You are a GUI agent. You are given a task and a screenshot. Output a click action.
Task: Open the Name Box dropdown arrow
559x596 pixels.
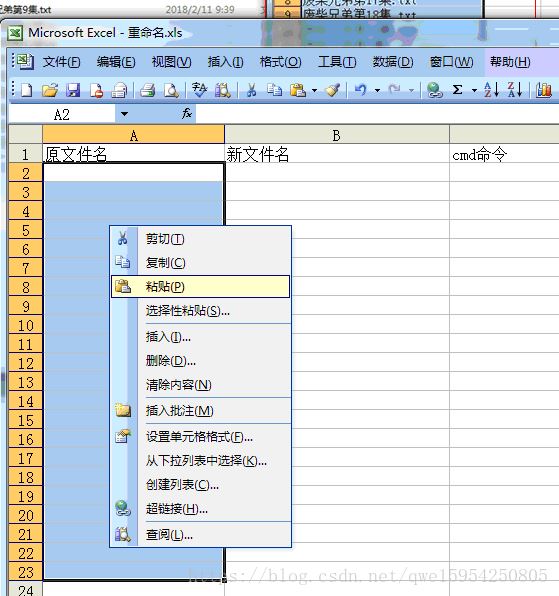(x=124, y=114)
